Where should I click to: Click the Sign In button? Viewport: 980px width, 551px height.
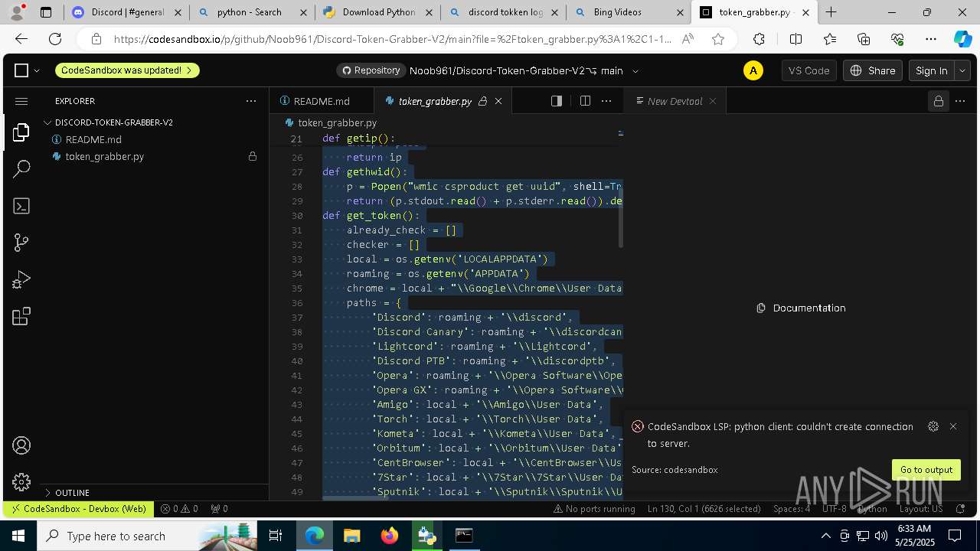[932, 70]
